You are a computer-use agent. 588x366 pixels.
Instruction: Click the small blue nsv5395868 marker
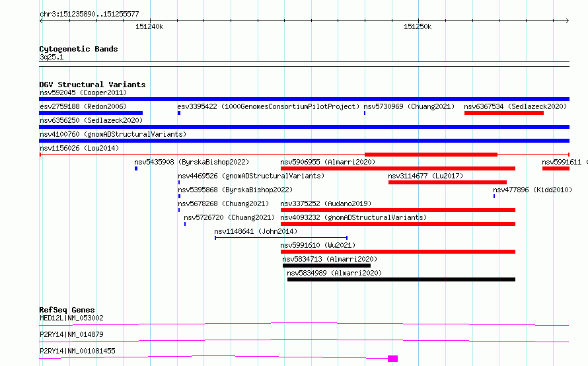[179, 196]
